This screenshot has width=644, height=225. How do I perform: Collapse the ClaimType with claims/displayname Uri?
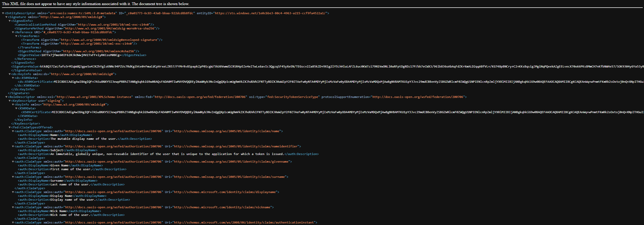click(x=13, y=192)
